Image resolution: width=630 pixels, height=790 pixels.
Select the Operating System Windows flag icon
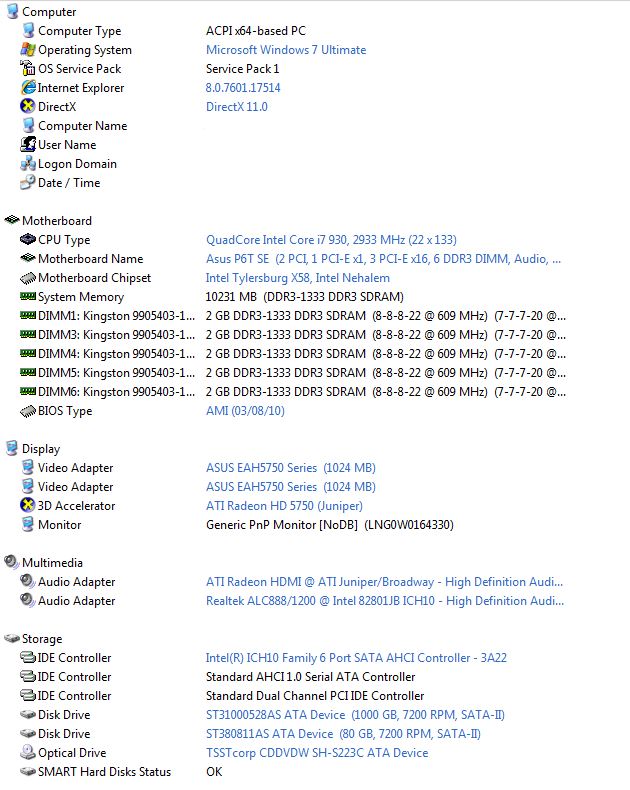tap(28, 49)
